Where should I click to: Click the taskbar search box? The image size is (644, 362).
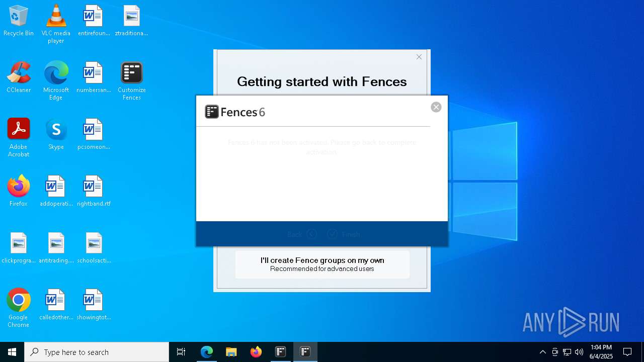97,352
